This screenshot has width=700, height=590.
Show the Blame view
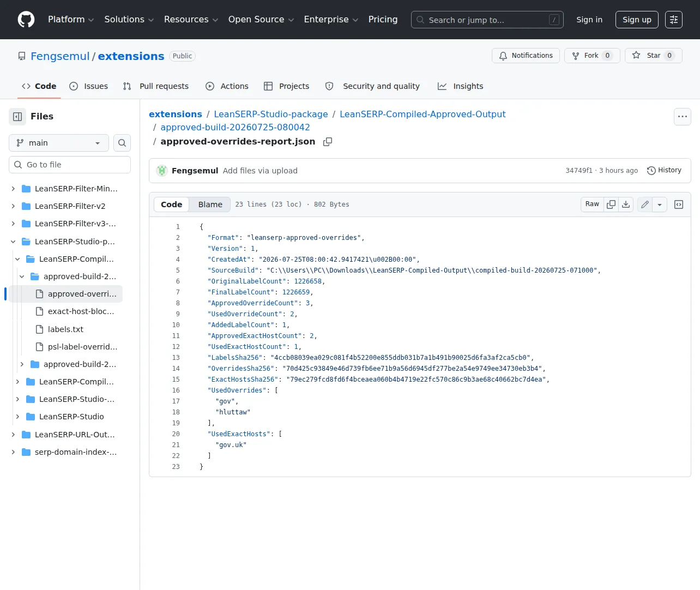[x=210, y=204]
